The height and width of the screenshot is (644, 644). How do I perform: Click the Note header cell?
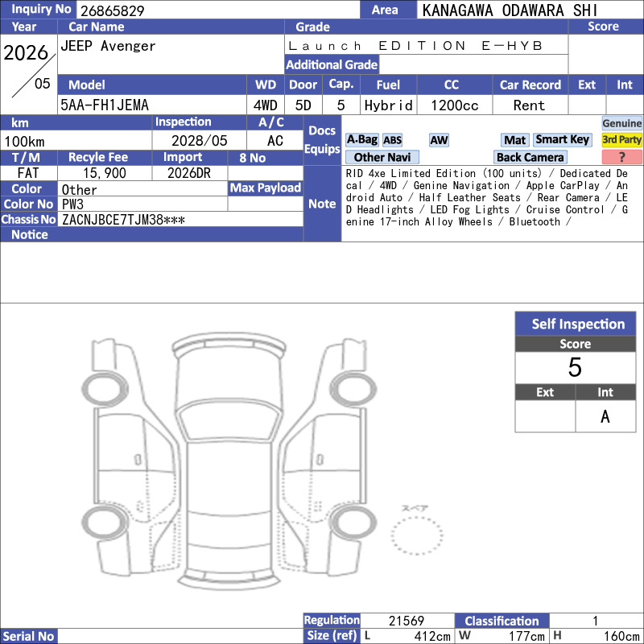[322, 204]
